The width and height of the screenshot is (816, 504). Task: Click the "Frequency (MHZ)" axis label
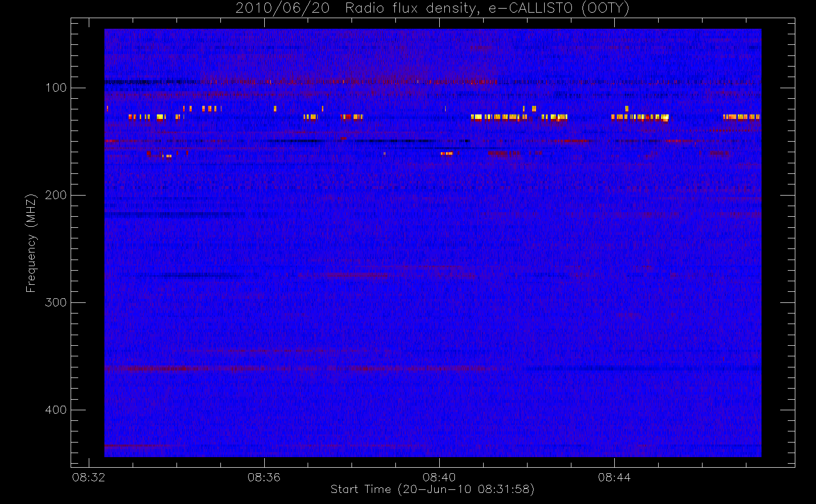tap(31, 243)
